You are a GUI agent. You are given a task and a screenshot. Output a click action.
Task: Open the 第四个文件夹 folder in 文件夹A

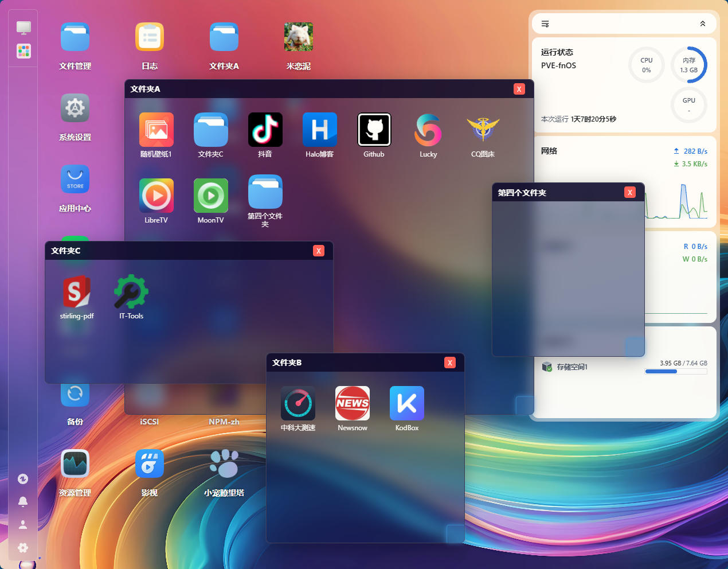pyautogui.click(x=265, y=193)
